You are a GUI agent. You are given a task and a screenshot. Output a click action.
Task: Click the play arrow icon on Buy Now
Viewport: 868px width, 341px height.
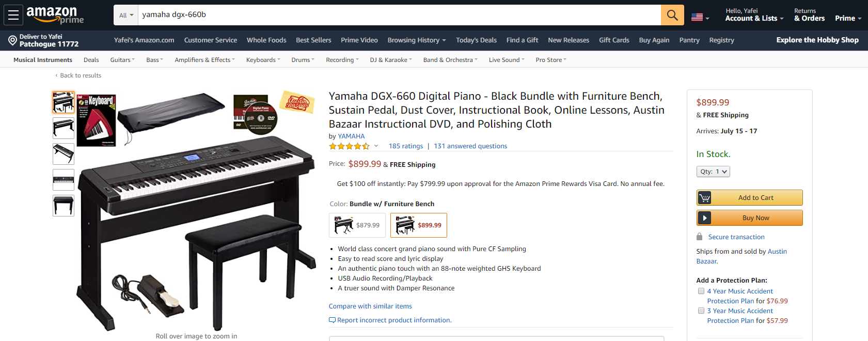(x=704, y=218)
